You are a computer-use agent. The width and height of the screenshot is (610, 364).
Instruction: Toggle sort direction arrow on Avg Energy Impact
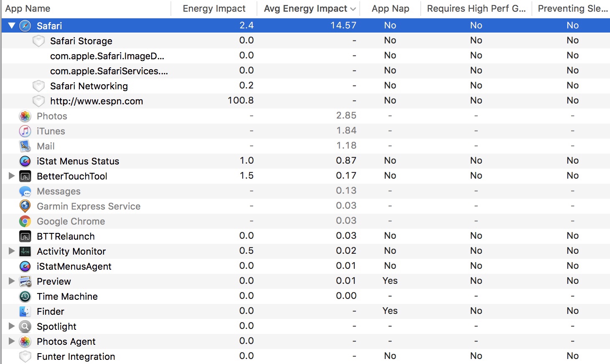pos(353,9)
